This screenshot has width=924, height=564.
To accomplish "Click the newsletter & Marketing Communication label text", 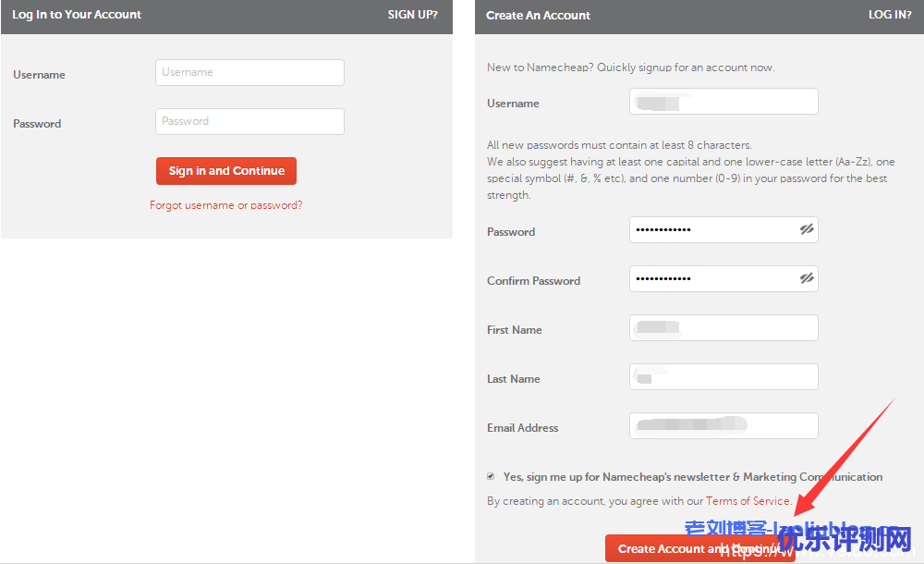I will click(693, 477).
